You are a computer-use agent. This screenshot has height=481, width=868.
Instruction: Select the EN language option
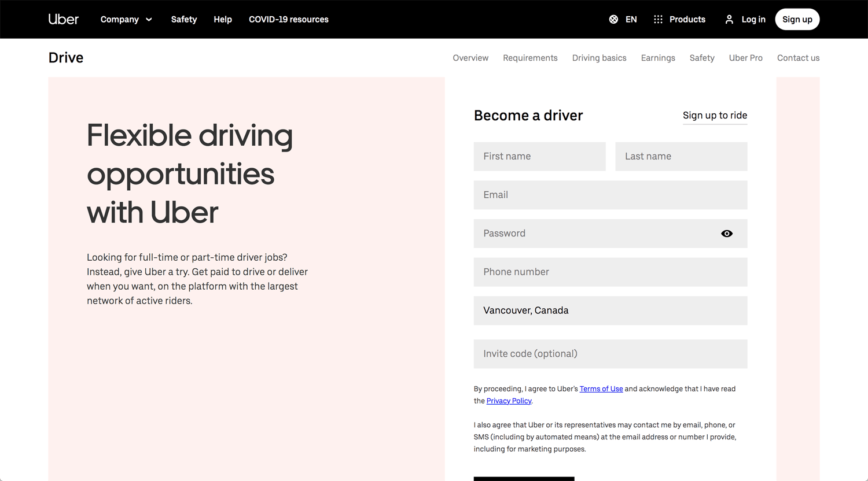click(x=631, y=19)
